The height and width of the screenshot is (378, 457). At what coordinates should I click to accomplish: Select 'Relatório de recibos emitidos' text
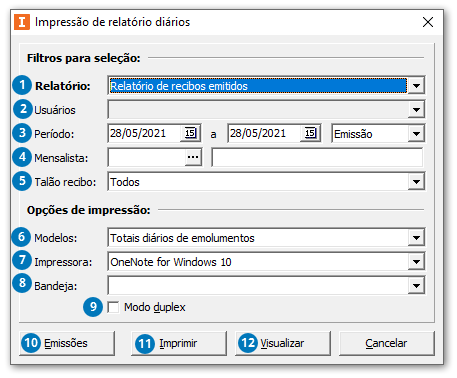click(x=179, y=86)
